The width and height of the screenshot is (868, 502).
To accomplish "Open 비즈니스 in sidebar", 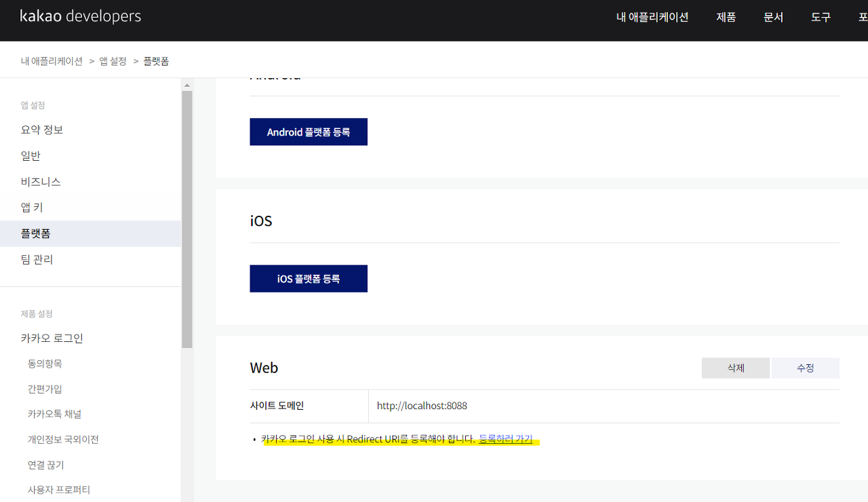I will pos(41,182).
